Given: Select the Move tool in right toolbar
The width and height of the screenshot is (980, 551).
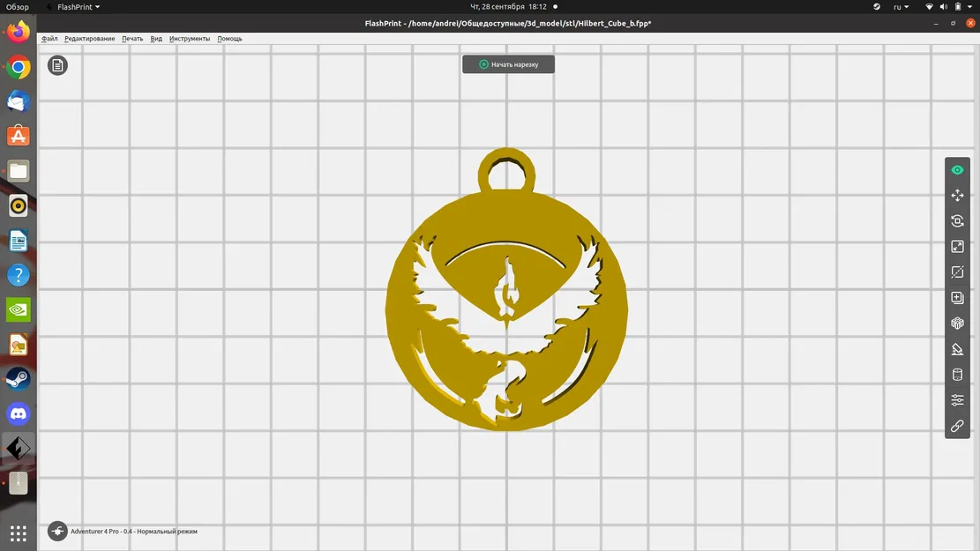Looking at the screenshot, I should (957, 196).
